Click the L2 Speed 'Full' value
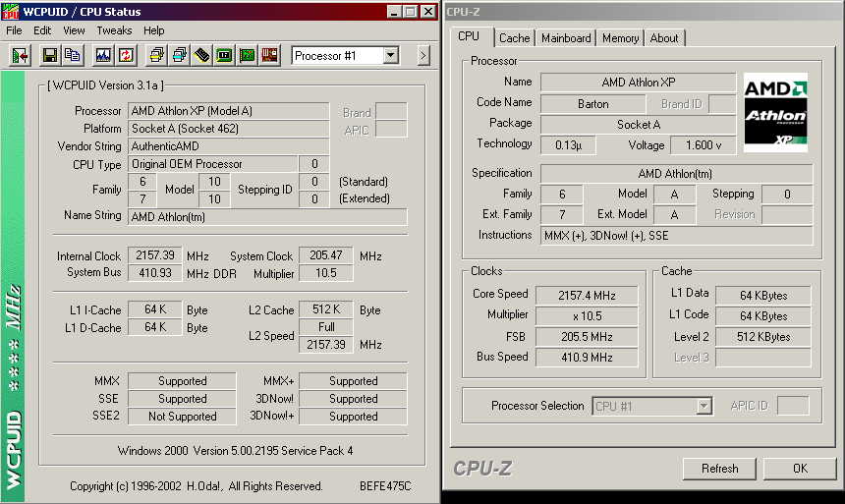The height and width of the screenshot is (504, 845). (325, 327)
